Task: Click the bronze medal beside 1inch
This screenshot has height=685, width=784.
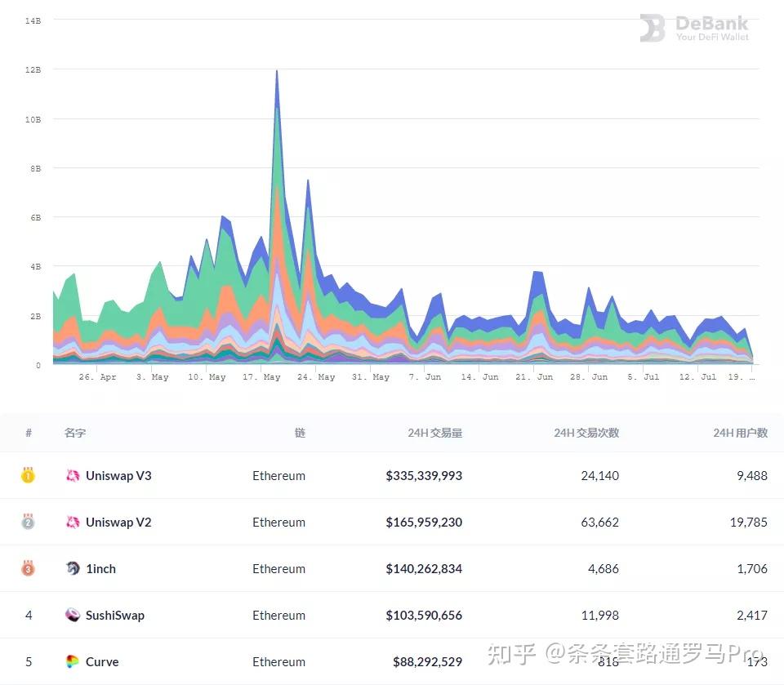Action: pos(28,568)
